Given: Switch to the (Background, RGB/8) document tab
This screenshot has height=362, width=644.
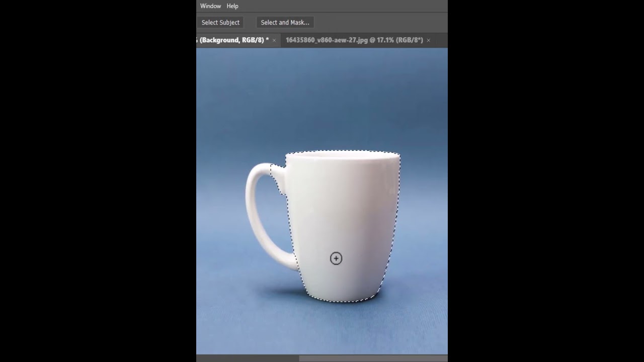Looking at the screenshot, I should click(x=232, y=40).
